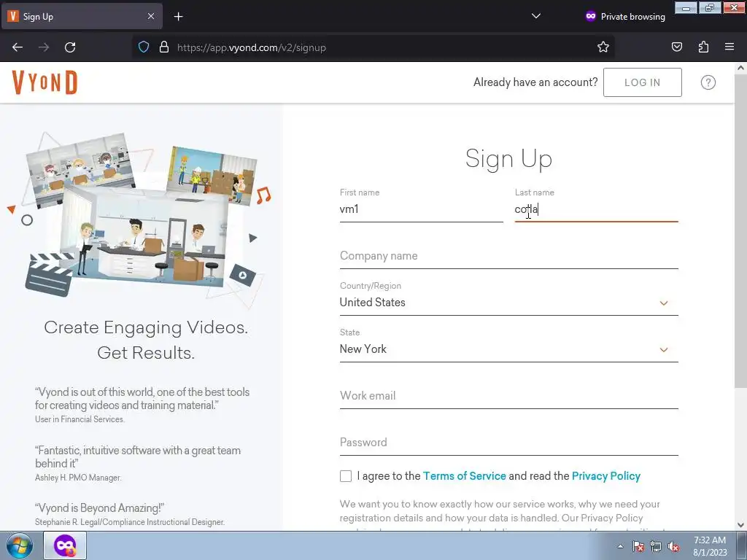Show hidden tray icons arrow
This screenshot has width=747, height=560.
620,546
